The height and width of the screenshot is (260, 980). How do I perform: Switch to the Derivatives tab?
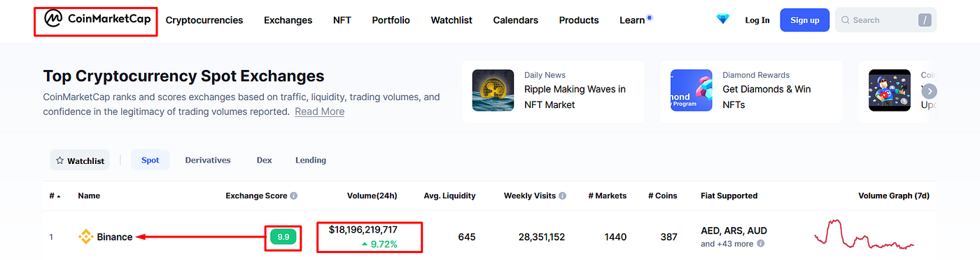pyautogui.click(x=208, y=160)
